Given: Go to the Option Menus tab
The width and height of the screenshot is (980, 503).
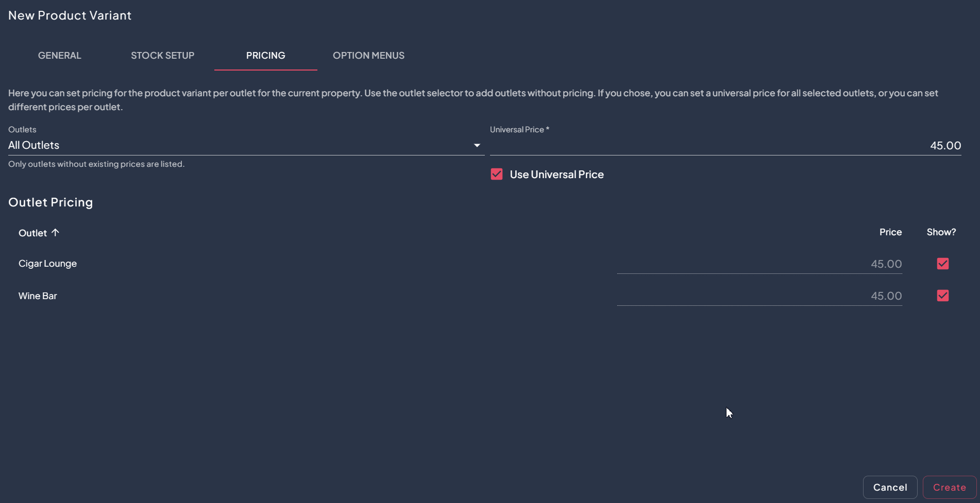Looking at the screenshot, I should [x=368, y=56].
